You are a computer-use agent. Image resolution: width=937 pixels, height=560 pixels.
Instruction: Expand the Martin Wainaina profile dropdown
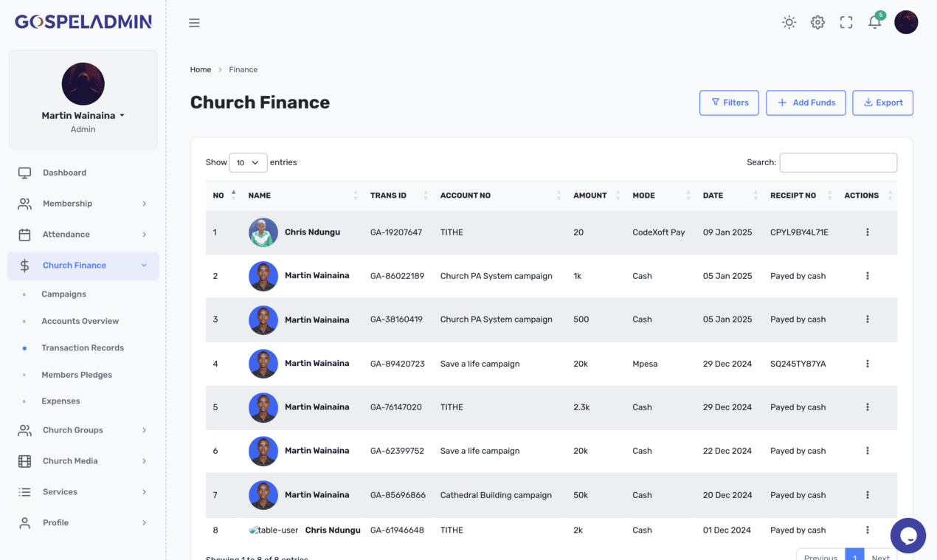point(83,115)
